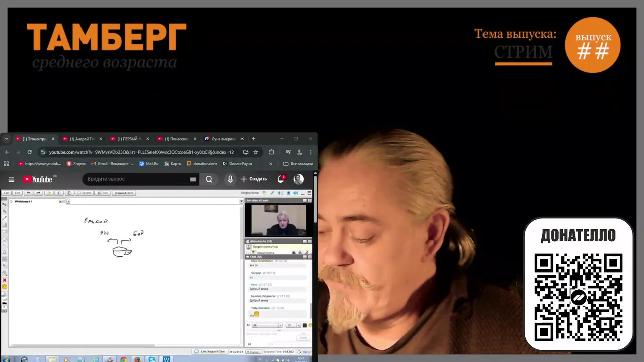
Task: Reload the page in Chrome
Action: click(x=30, y=152)
